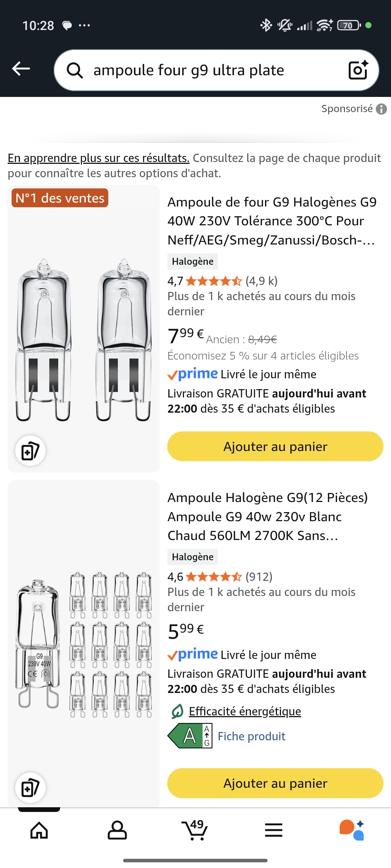This screenshot has width=391, height=868.
Task: Open the account profile tab
Action: pyautogui.click(x=117, y=830)
